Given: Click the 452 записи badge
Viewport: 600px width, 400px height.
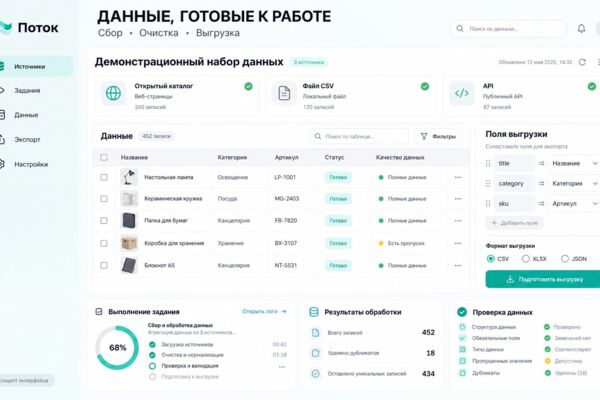Looking at the screenshot, I should (x=156, y=136).
